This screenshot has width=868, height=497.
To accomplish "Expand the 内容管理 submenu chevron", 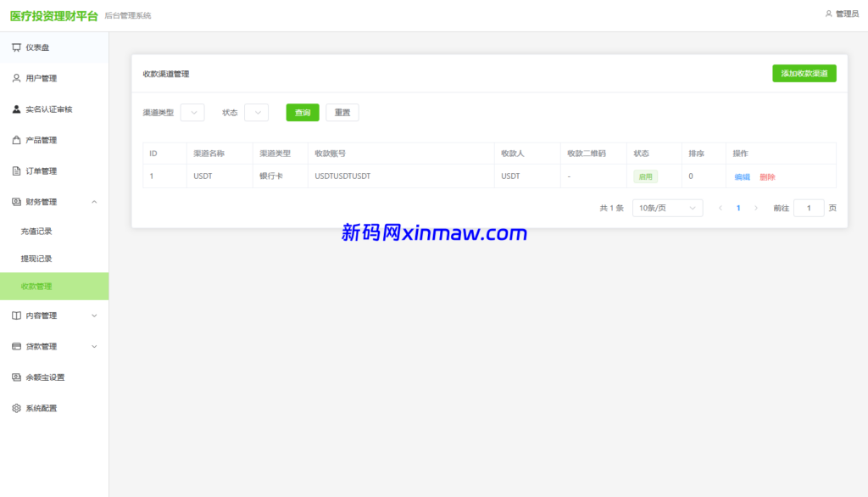I will pos(94,316).
